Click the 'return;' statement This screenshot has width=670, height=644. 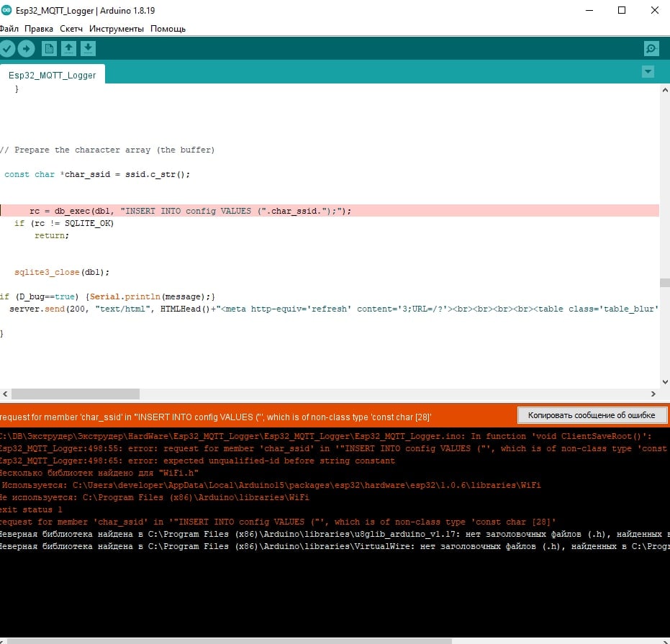52,235
